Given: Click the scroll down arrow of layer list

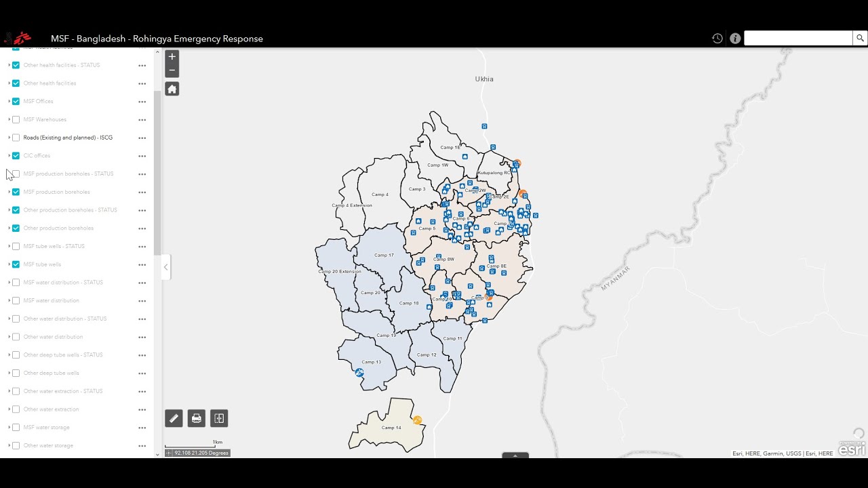Looking at the screenshot, I should coord(157,455).
